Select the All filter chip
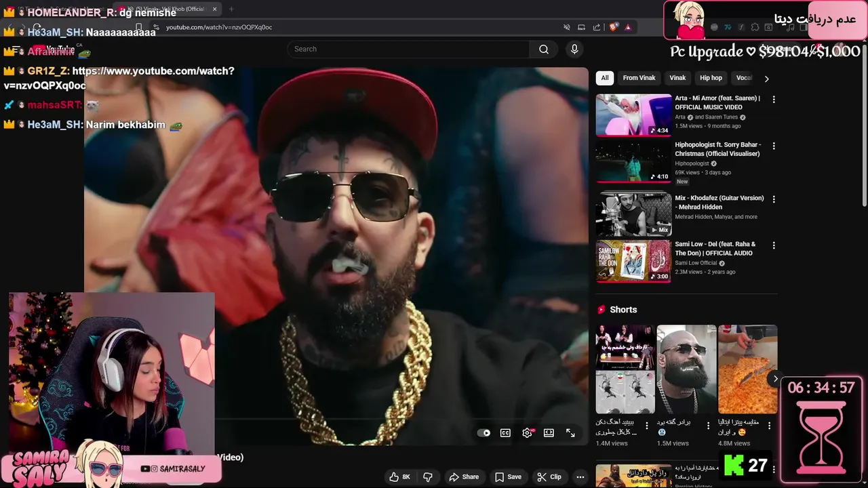The image size is (868, 488). [x=605, y=78]
